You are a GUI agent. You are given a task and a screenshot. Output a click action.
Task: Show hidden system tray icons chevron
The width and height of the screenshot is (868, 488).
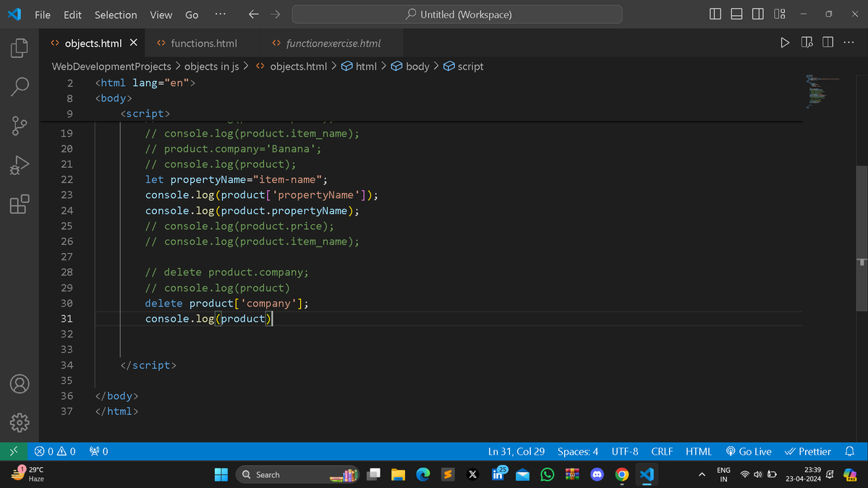click(x=702, y=474)
